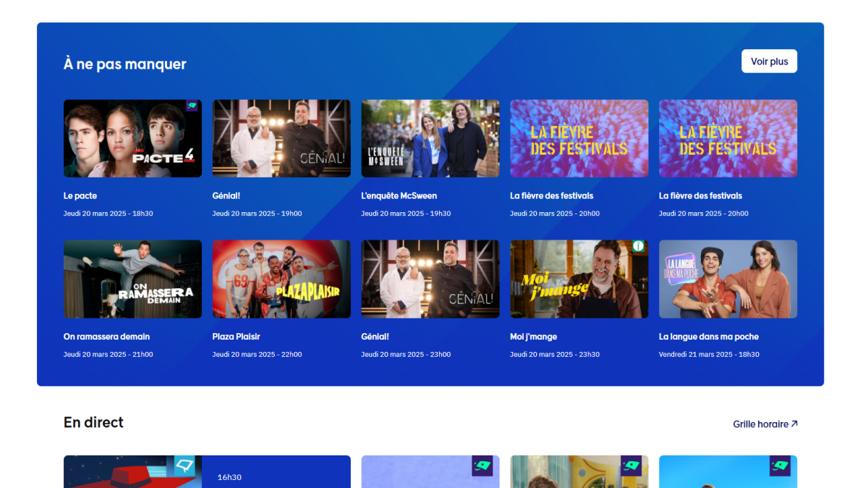
Task: Open the L'enquête McSween thumbnail
Action: [x=430, y=138]
